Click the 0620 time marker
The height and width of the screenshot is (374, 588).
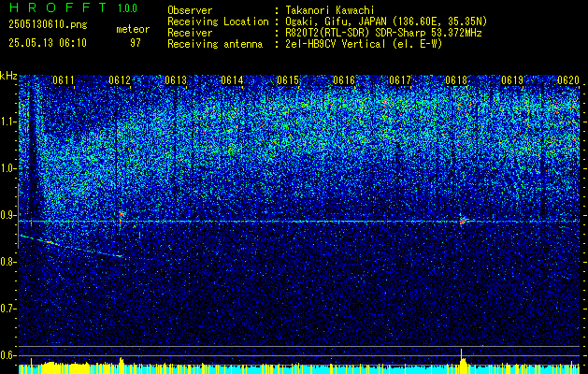568,80
